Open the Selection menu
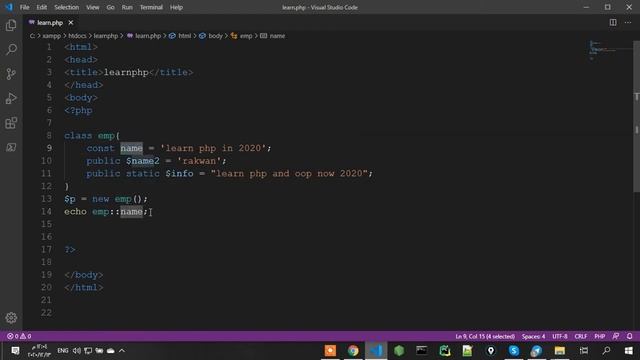 point(67,7)
